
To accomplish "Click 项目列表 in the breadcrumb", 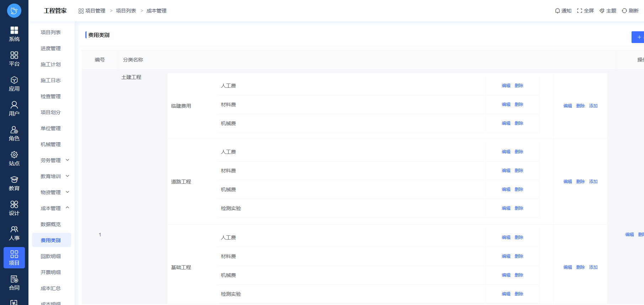I will [126, 11].
